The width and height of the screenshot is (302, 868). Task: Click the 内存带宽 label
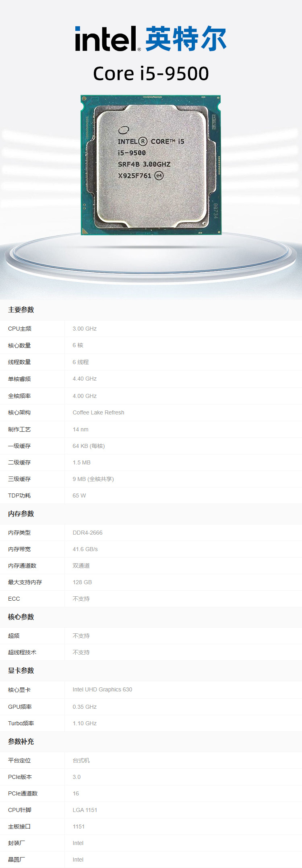(x=19, y=549)
